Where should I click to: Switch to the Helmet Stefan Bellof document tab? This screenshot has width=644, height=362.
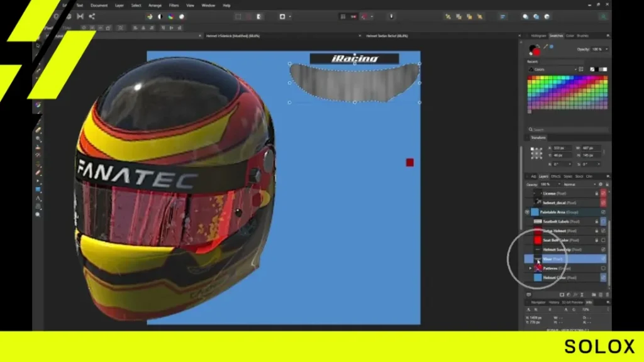pos(387,36)
